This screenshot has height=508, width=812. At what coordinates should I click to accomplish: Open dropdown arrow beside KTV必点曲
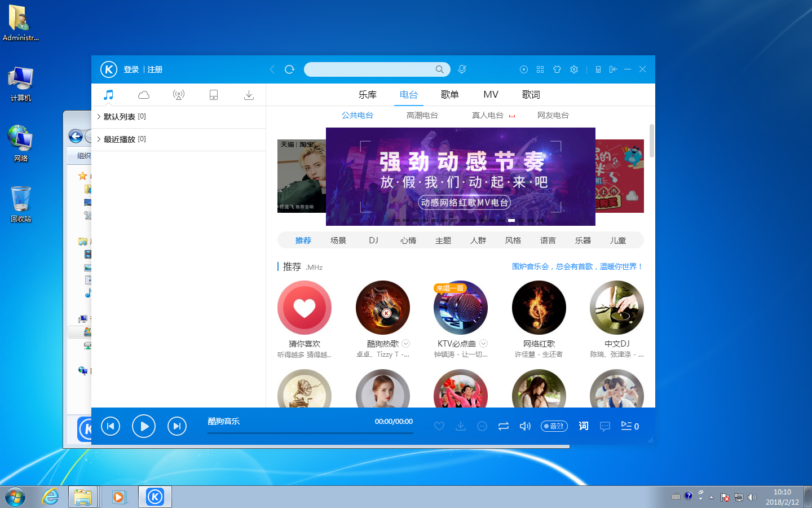click(x=484, y=344)
